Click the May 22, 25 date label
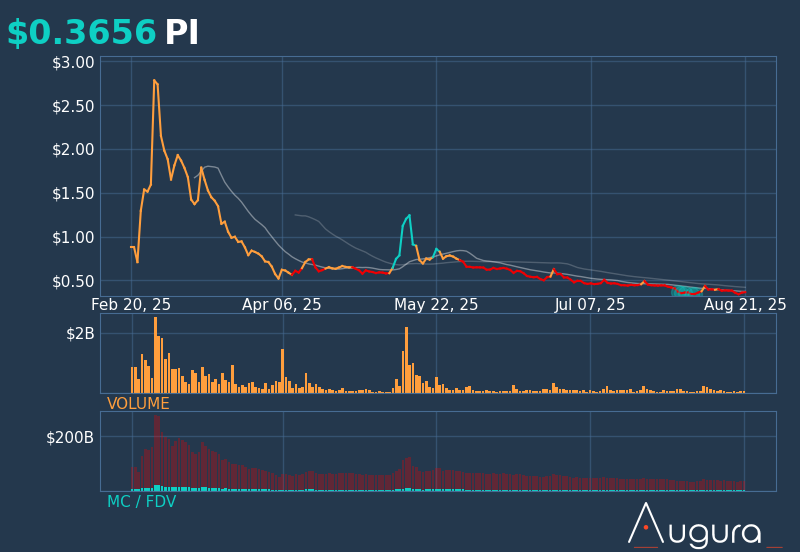800x552 pixels. (436, 305)
